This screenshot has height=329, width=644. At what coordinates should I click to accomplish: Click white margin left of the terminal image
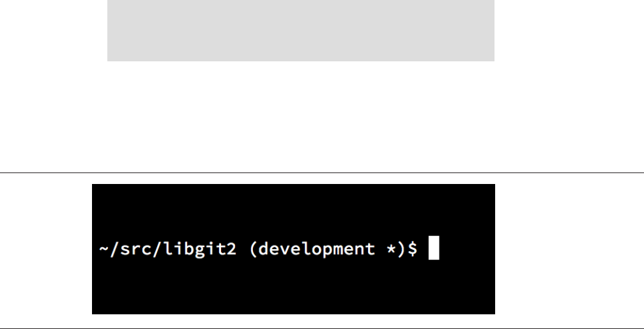[x=45, y=249]
